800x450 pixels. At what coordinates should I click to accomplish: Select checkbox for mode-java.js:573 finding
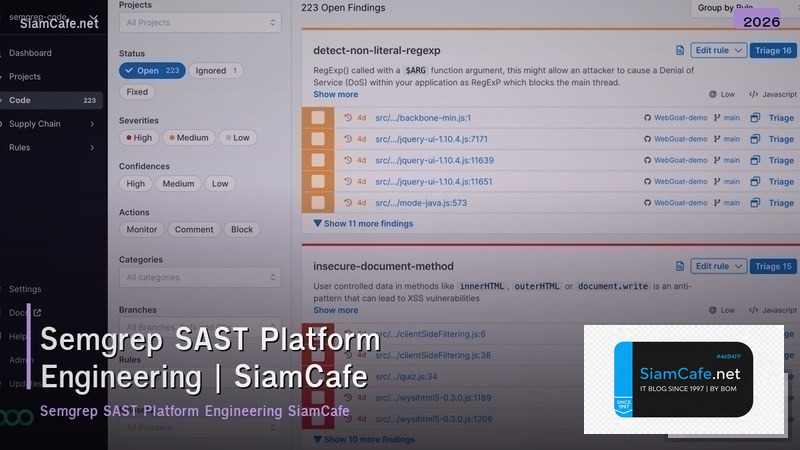318,203
